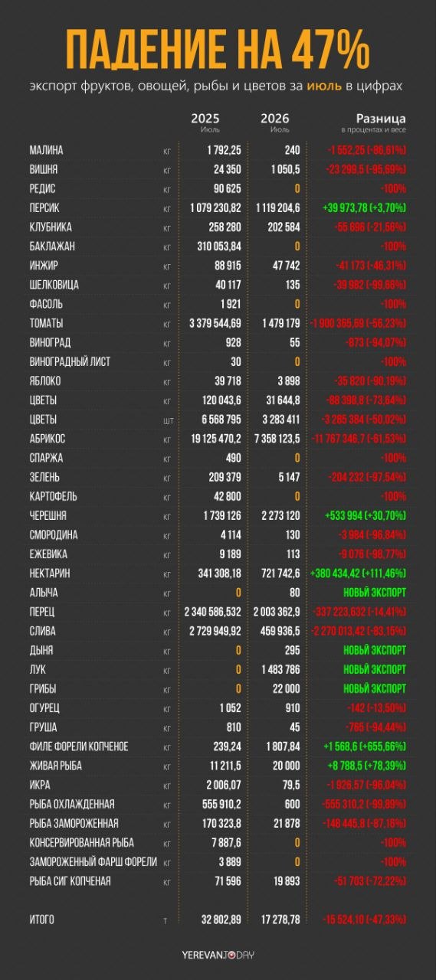
Task: Click the total difference -15 524,10 value
Action: click(365, 920)
